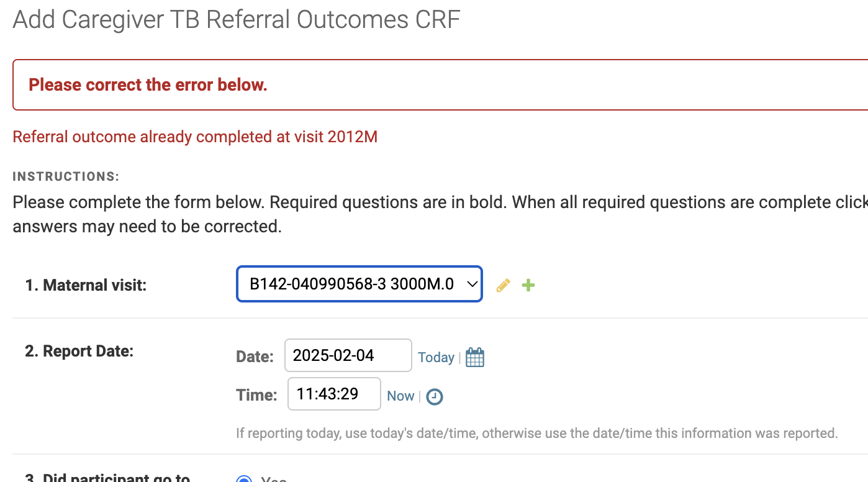The height and width of the screenshot is (482, 868).
Task: Add another maternal visit via plus icon
Action: pyautogui.click(x=528, y=285)
